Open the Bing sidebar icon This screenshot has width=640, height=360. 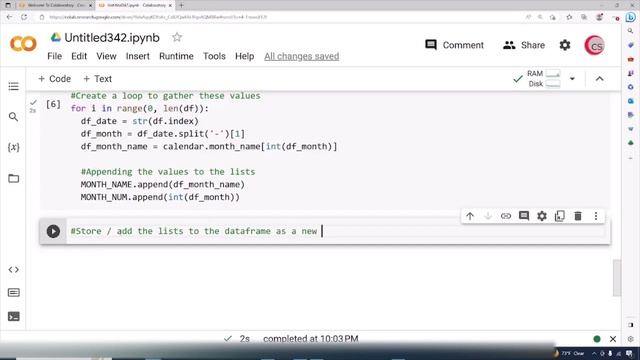coord(631,17)
